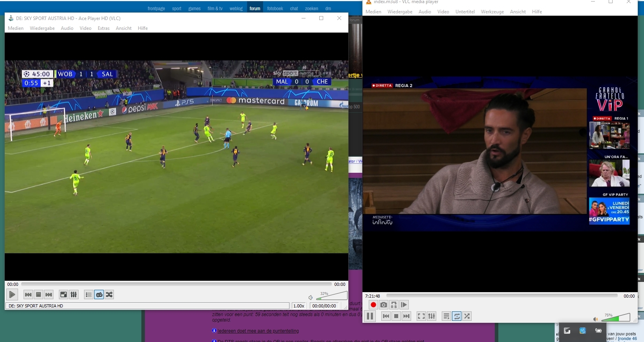
Task: Skip to next media in VLC
Action: coord(406,316)
